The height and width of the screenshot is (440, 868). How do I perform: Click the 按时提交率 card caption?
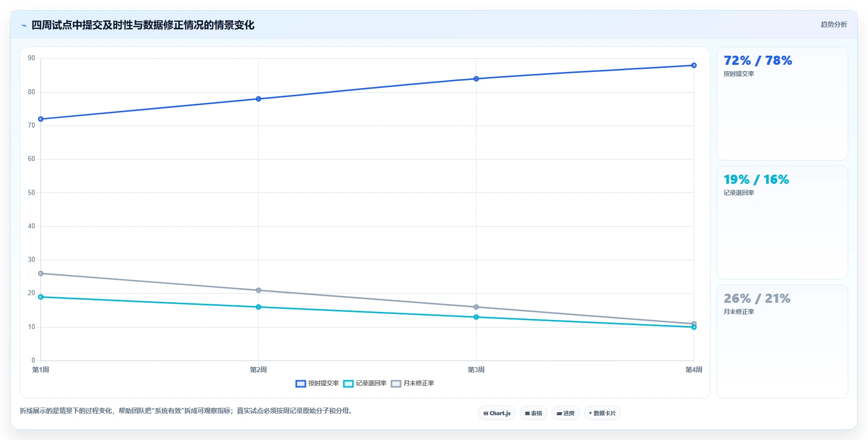[739, 74]
